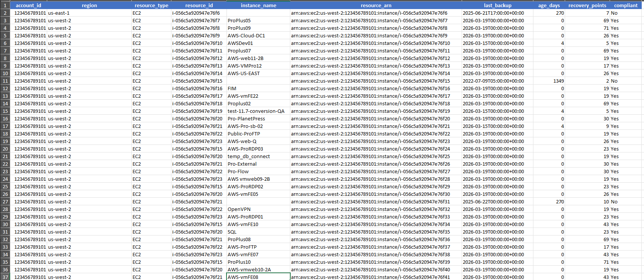644x280 pixels.
Task: Select the ProPlus09 instance name cell
Action: click(x=258, y=28)
